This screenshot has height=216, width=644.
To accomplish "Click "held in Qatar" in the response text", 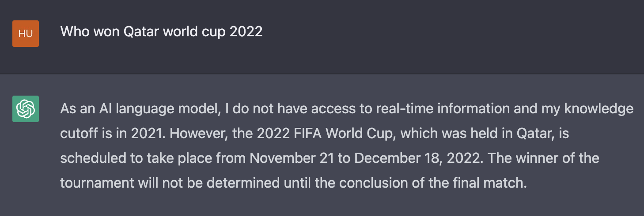I will click(x=512, y=133).
